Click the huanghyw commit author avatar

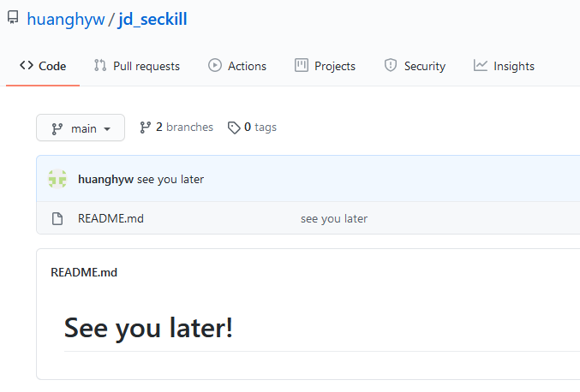(x=57, y=179)
